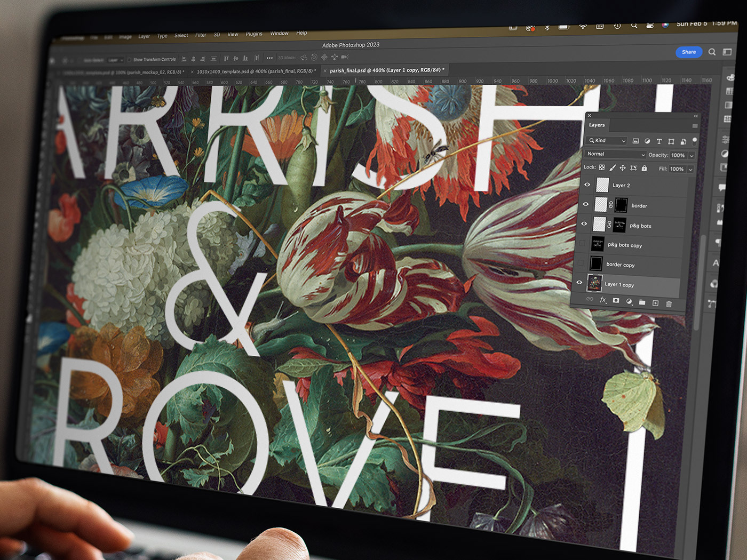747x560 pixels.
Task: Filter layers by shape layers icon
Action: [x=671, y=141]
